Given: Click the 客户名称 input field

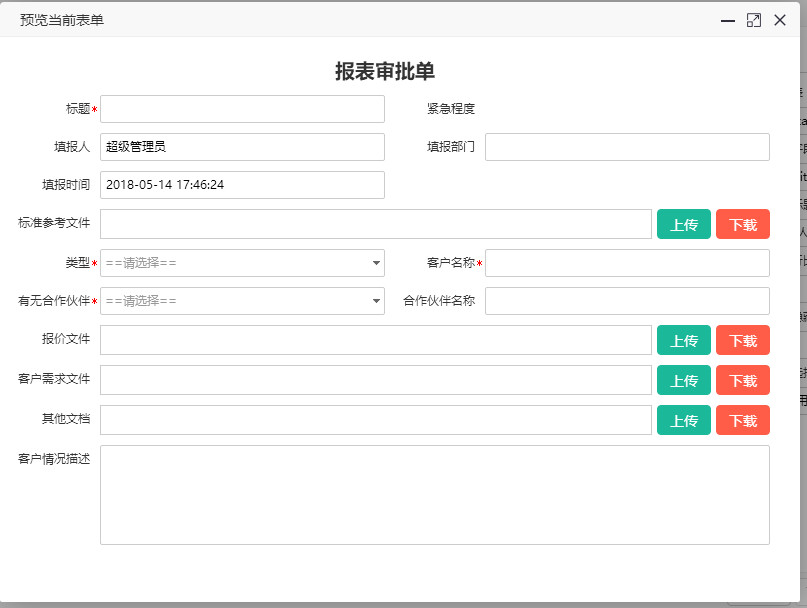Looking at the screenshot, I should click(x=627, y=263).
